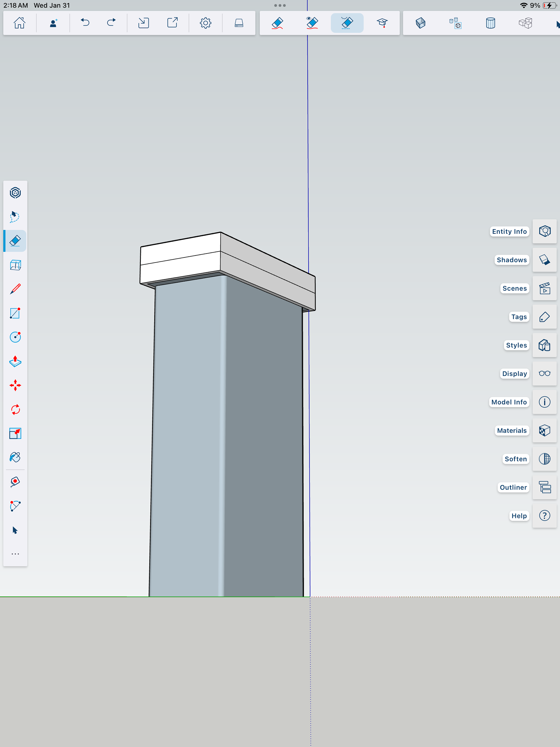Select the Push/Pull tool
This screenshot has height=747, width=560.
pyautogui.click(x=15, y=361)
